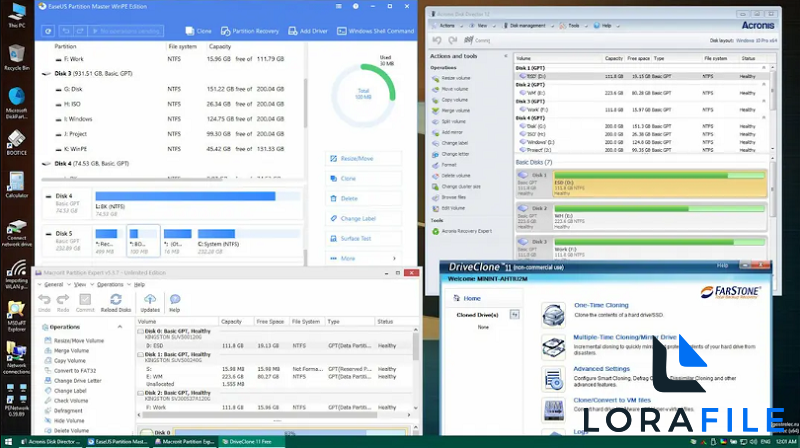Choose Split volume in Acronis operations
The image size is (800, 448).
click(x=449, y=121)
